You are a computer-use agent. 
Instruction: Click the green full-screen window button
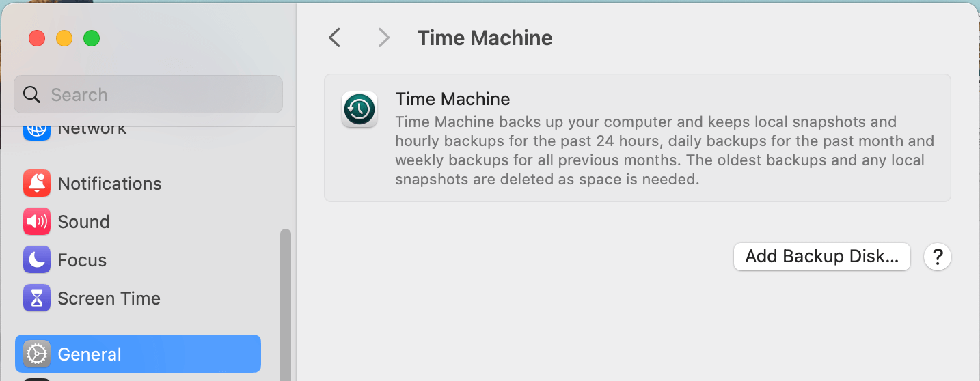click(x=92, y=38)
